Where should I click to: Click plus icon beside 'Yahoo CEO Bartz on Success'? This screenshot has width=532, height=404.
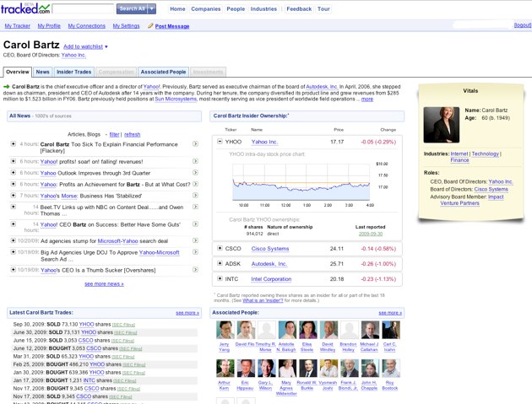click(14, 224)
